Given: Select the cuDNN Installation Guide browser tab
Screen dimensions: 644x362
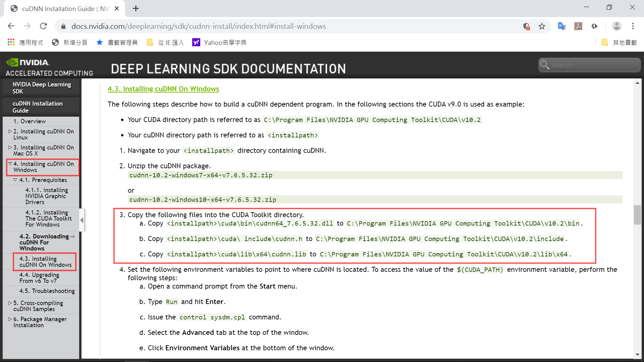Looking at the screenshot, I should [65, 9].
